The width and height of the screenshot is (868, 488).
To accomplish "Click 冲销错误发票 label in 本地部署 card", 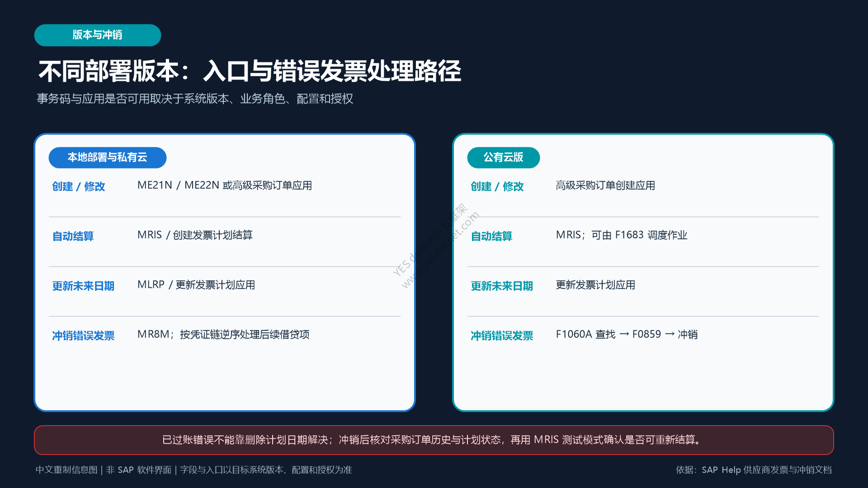I will (x=83, y=335).
